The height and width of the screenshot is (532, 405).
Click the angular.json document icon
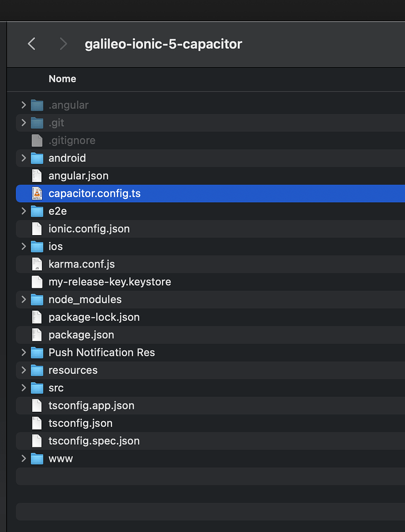coord(36,176)
